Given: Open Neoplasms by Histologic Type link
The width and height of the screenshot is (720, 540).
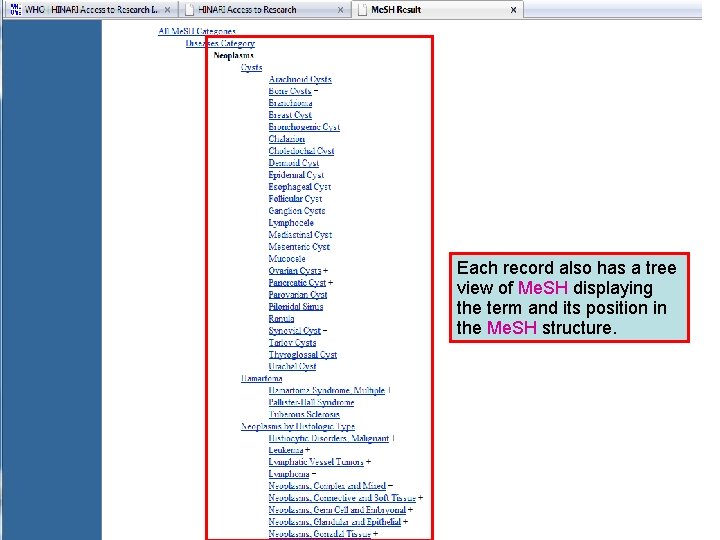Looking at the screenshot, I should 298,426.
